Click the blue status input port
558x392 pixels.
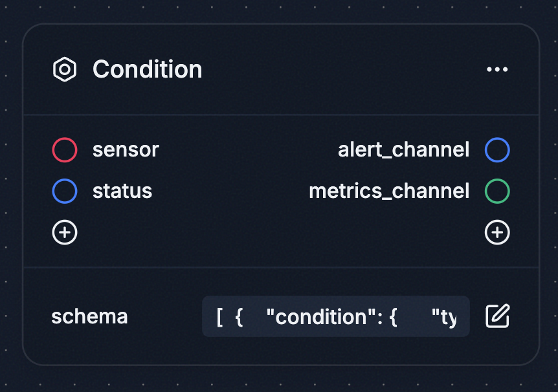point(65,191)
